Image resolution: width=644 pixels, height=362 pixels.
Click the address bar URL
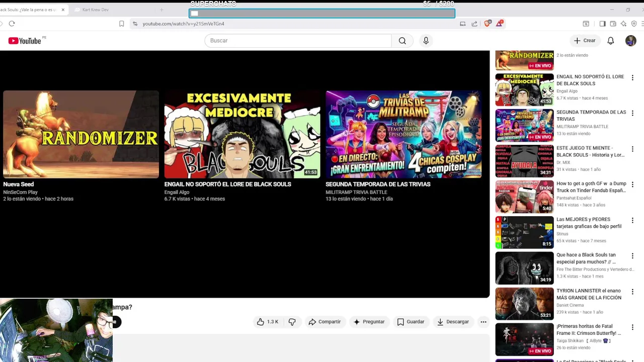183,24
